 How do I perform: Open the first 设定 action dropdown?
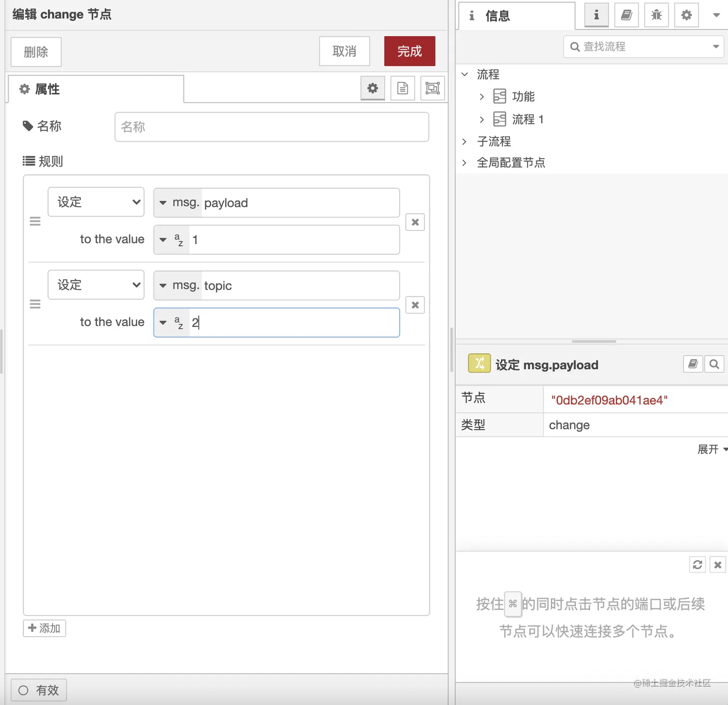pyautogui.click(x=96, y=202)
